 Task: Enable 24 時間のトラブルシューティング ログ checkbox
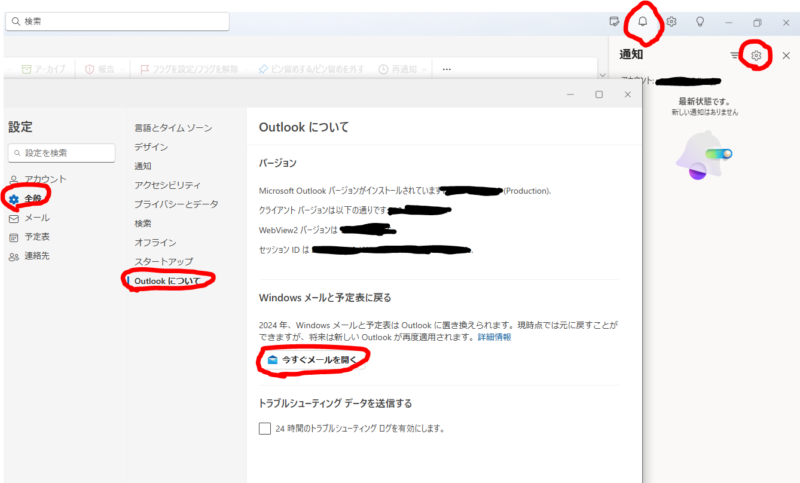click(265, 428)
